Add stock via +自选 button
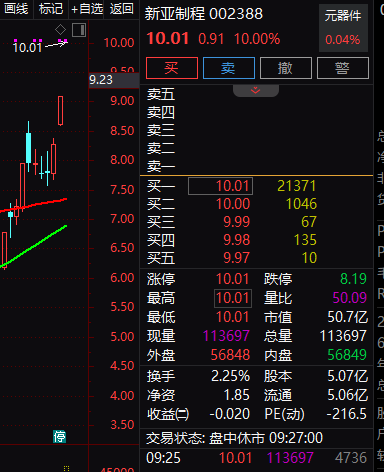This screenshot has width=384, height=472. click(87, 9)
